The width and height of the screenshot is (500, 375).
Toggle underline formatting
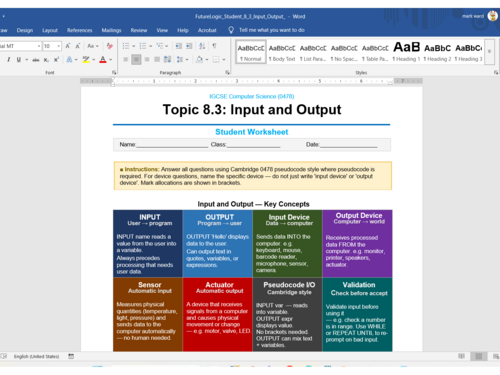tap(19, 60)
